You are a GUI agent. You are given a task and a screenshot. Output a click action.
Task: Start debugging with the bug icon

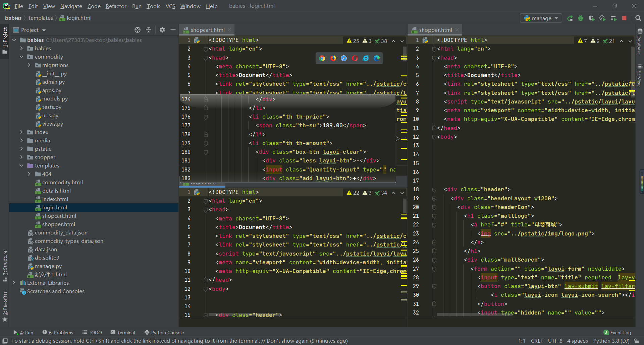tap(581, 18)
